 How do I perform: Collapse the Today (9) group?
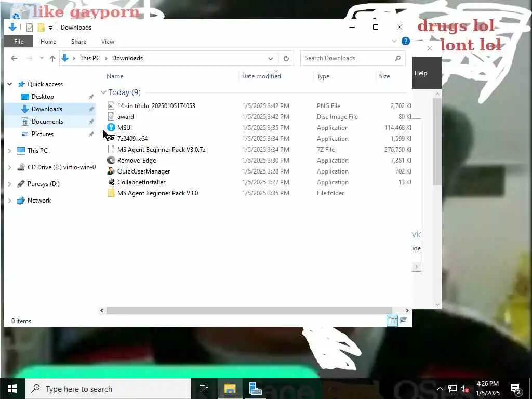[103, 92]
